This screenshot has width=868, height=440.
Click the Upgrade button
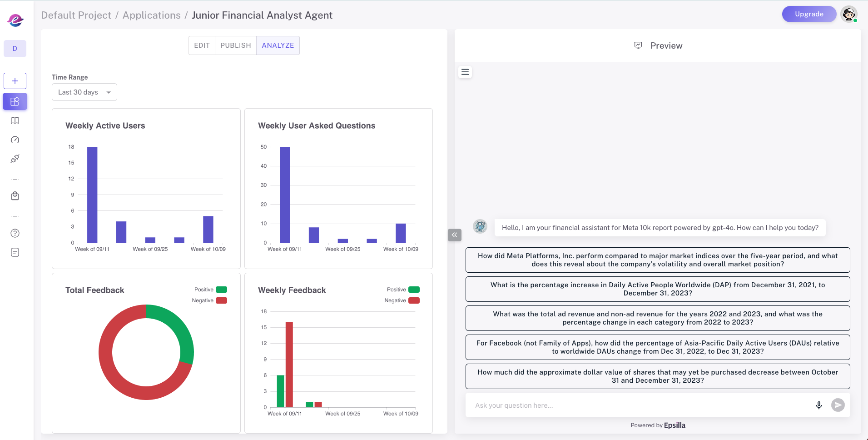808,14
